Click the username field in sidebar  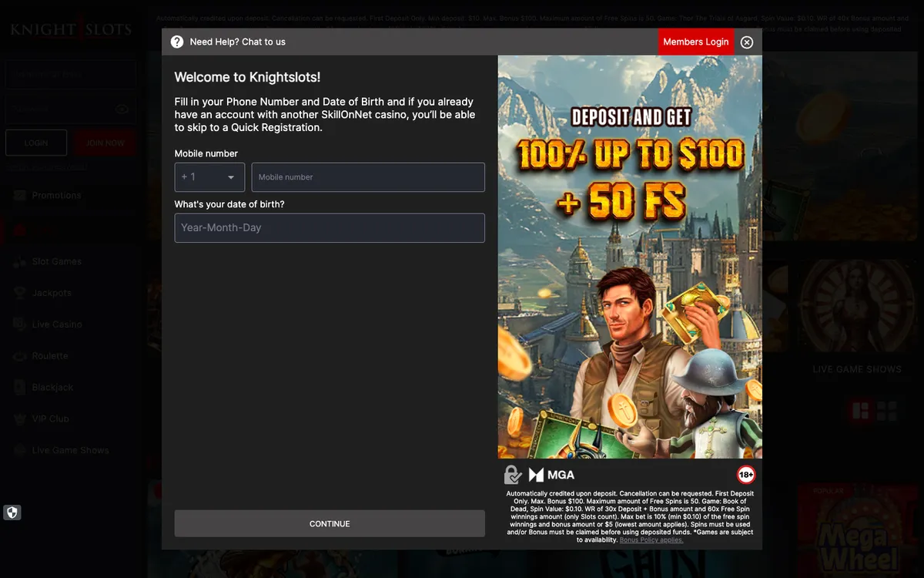tap(71, 75)
